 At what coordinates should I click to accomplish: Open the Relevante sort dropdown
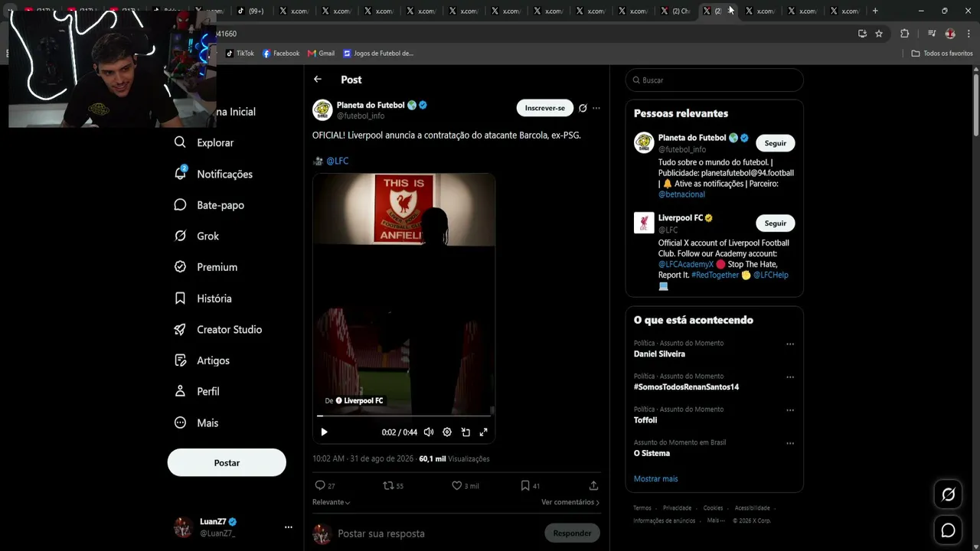[332, 502]
